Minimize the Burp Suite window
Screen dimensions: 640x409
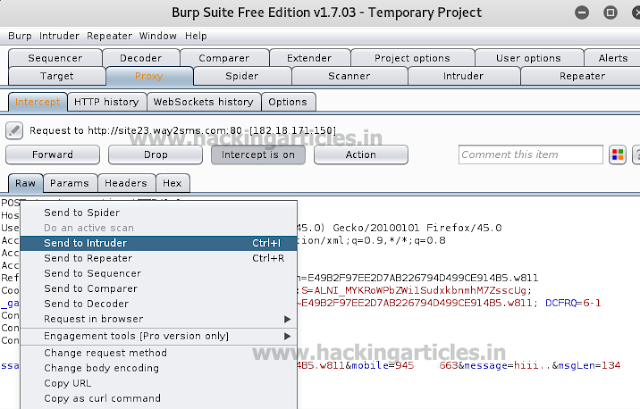coord(582,13)
